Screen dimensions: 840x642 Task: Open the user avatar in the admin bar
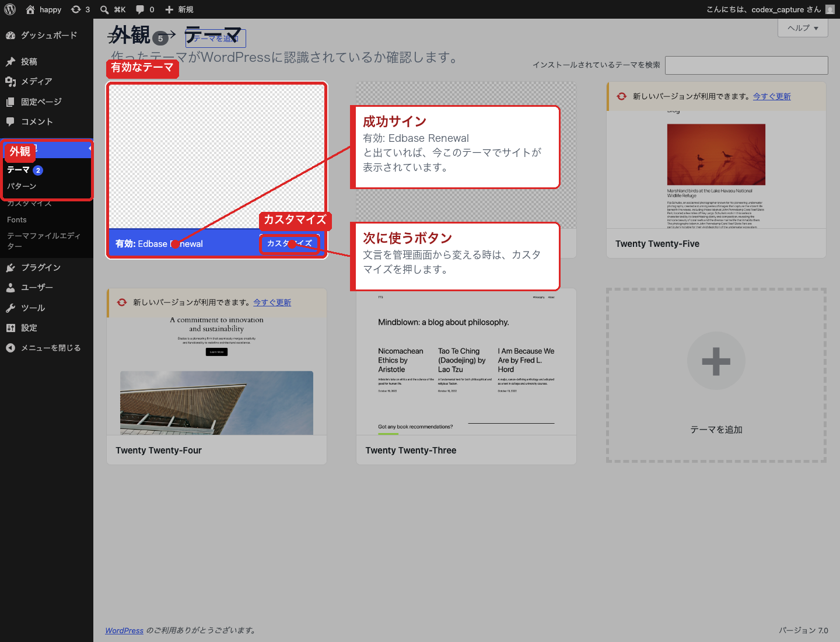click(830, 9)
